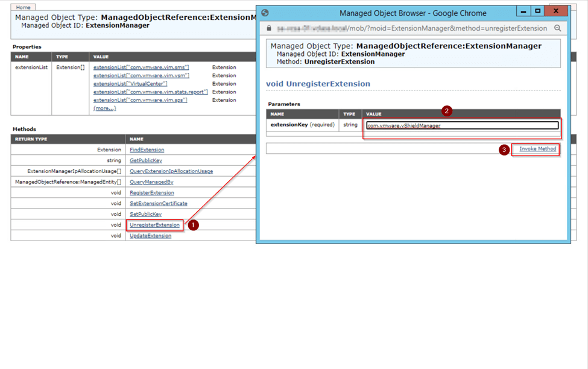This screenshot has width=588, height=369.
Task: Open the UnregisterExtension method link
Action: click(154, 225)
